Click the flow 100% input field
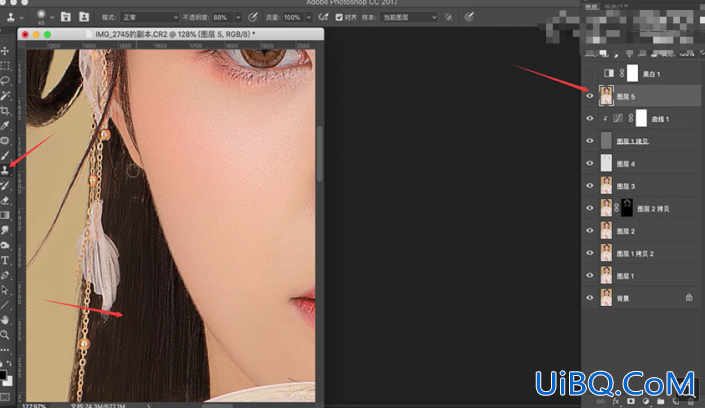The image size is (705, 408). click(293, 18)
